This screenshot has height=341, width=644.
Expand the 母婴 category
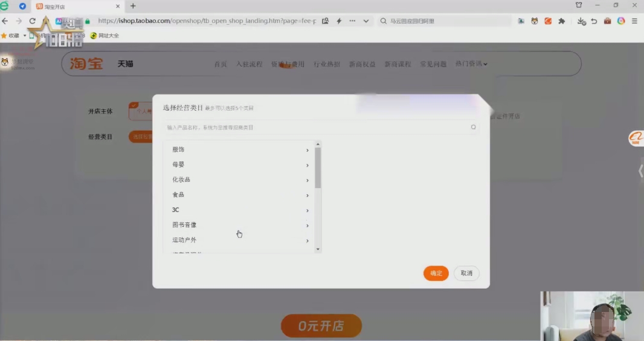pos(240,164)
